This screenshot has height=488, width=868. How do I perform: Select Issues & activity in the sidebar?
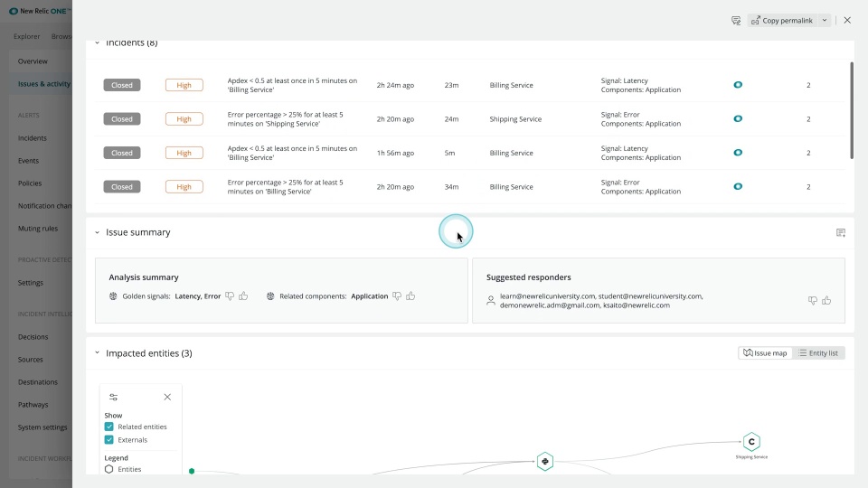point(44,84)
